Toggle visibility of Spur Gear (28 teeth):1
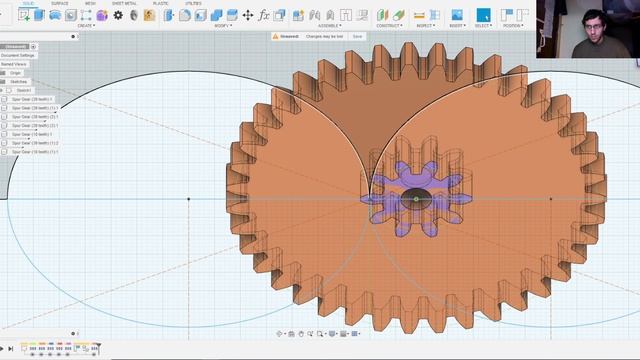Image resolution: width=640 pixels, height=360 pixels. click(x=4, y=99)
